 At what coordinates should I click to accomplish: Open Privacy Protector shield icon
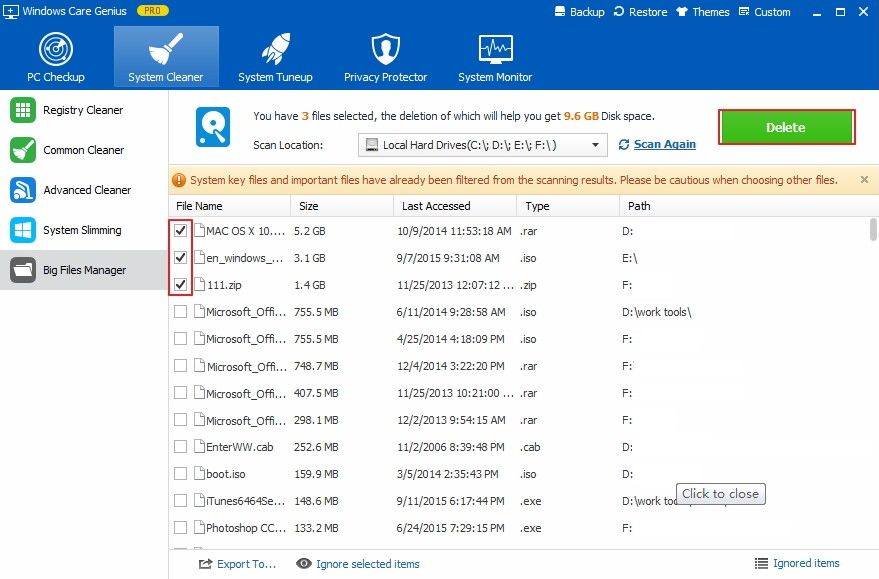[385, 49]
